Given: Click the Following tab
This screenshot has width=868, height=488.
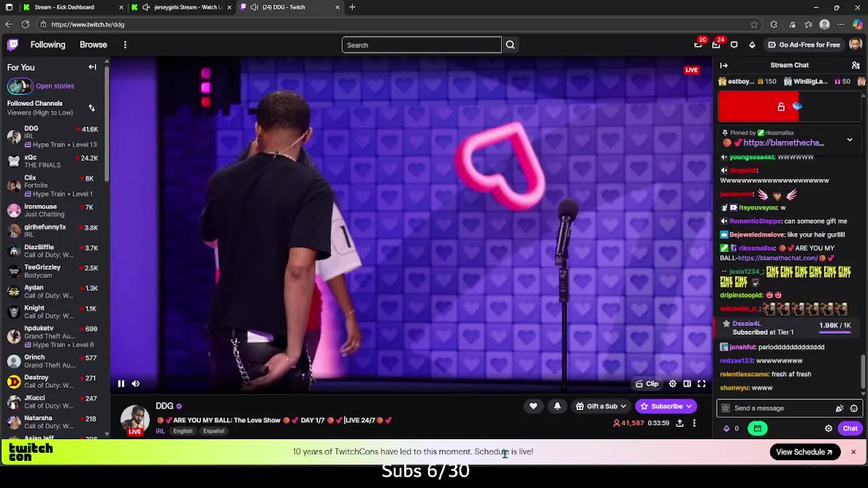Looking at the screenshot, I should [x=47, y=45].
